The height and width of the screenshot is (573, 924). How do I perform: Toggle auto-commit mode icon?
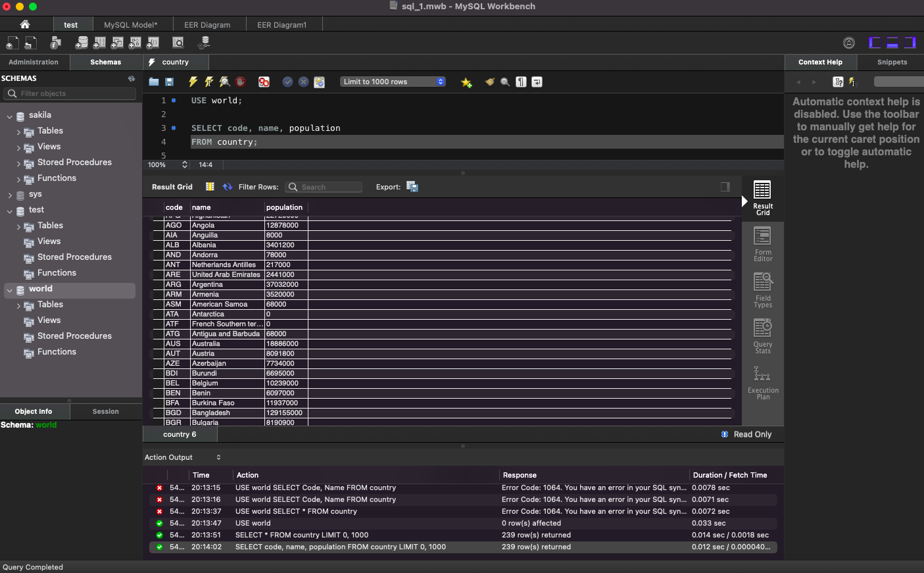coord(319,82)
